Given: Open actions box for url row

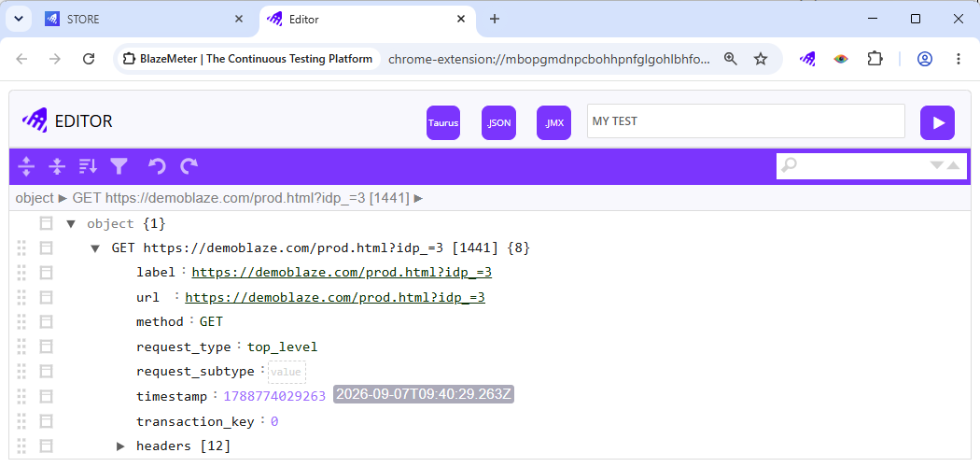Looking at the screenshot, I should pyautogui.click(x=46, y=298).
